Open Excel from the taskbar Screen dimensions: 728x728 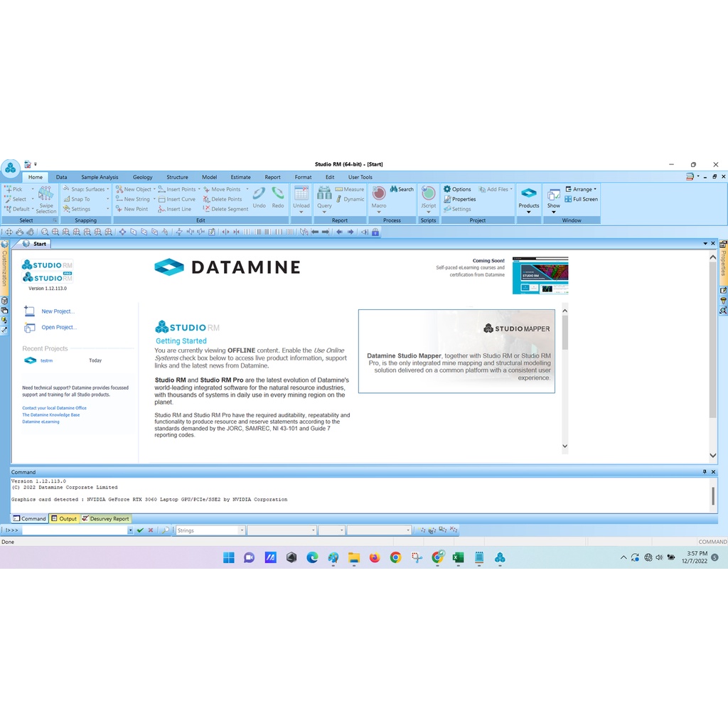(459, 557)
